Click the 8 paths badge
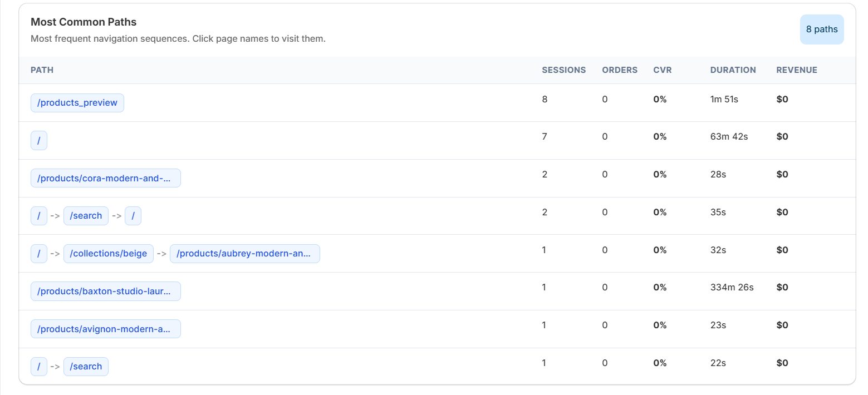The image size is (868, 395). [821, 29]
